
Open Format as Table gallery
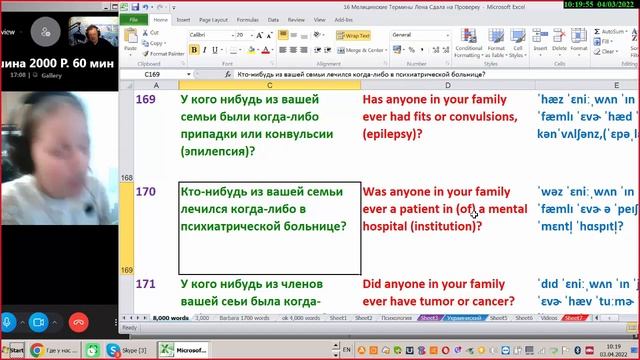click(496, 43)
